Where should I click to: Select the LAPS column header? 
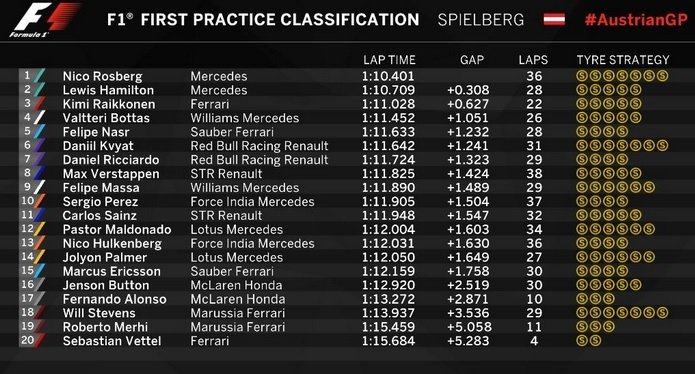click(x=533, y=60)
